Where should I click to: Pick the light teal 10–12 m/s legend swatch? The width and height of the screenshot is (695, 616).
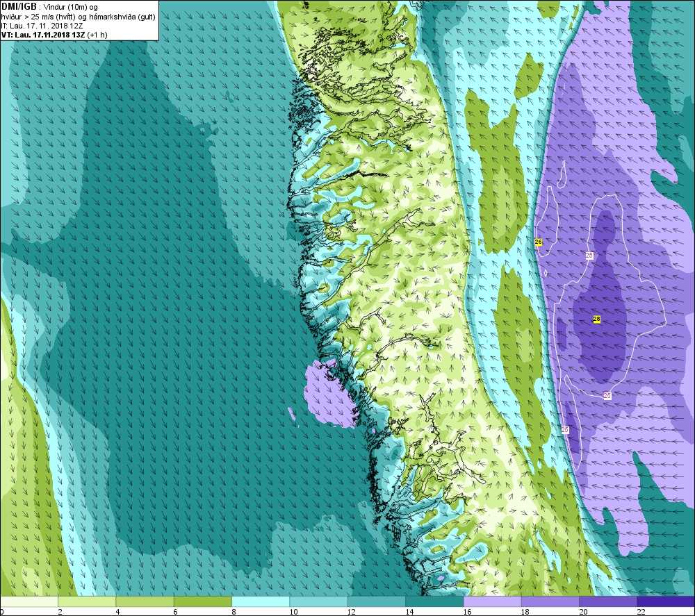(x=319, y=601)
